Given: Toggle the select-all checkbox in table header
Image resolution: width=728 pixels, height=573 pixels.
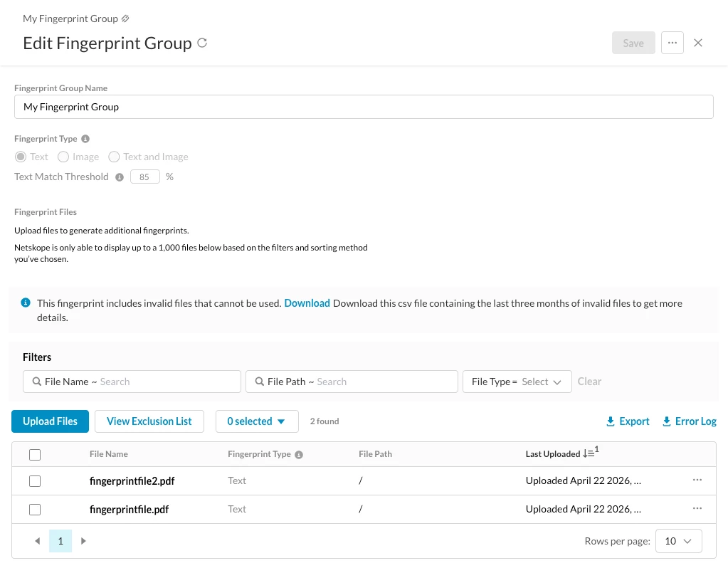Looking at the screenshot, I should (x=35, y=455).
